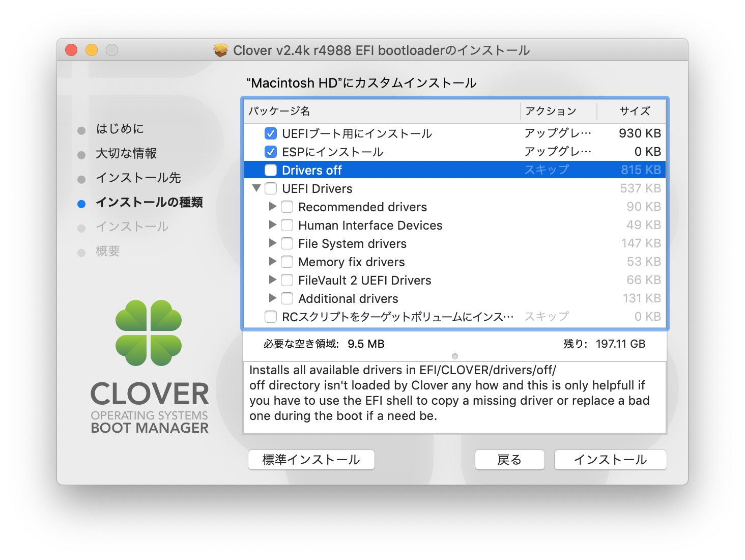This screenshot has height=560, width=745.
Task: Click the スキップ action in RCスクリプト row
Action: 547,317
